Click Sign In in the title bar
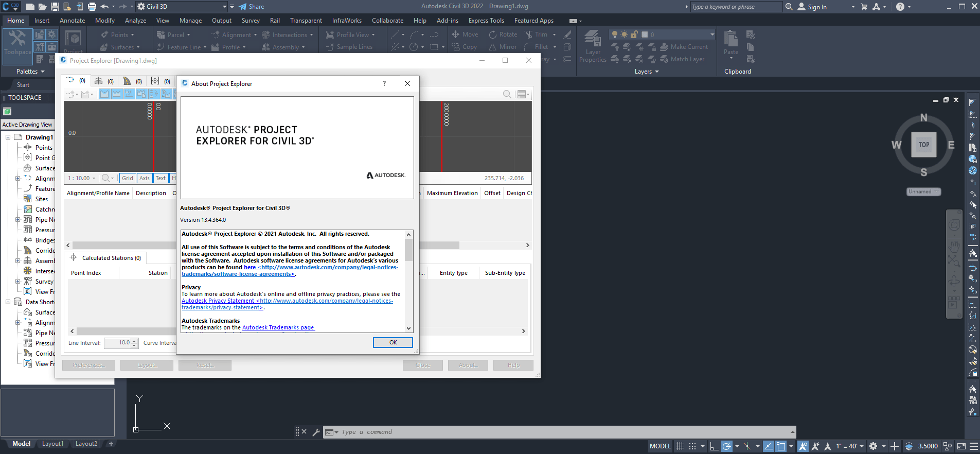 (x=817, y=7)
